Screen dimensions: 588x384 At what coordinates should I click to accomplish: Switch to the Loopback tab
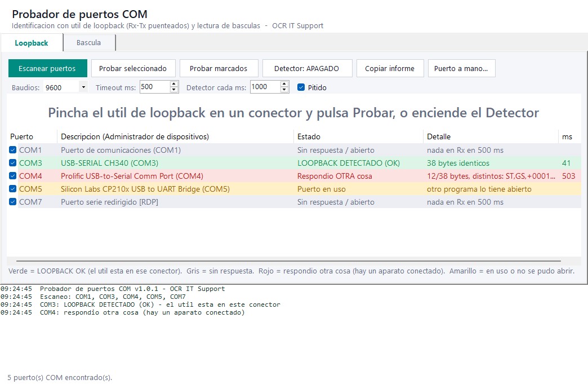click(x=32, y=43)
